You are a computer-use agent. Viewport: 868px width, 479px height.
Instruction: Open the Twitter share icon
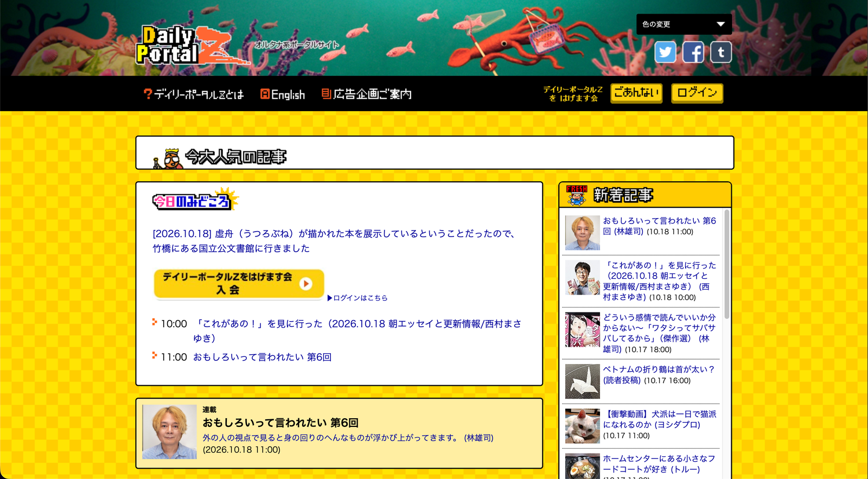click(x=665, y=52)
